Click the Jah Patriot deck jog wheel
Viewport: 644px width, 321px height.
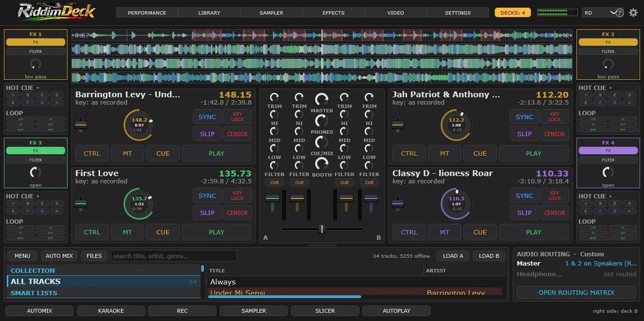[x=456, y=125]
